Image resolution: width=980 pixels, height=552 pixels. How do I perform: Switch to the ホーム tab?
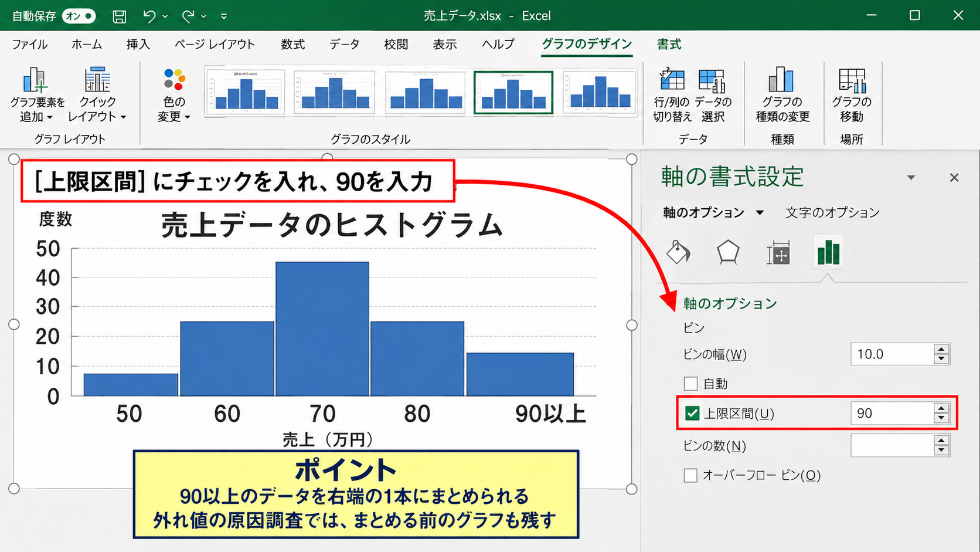(87, 45)
